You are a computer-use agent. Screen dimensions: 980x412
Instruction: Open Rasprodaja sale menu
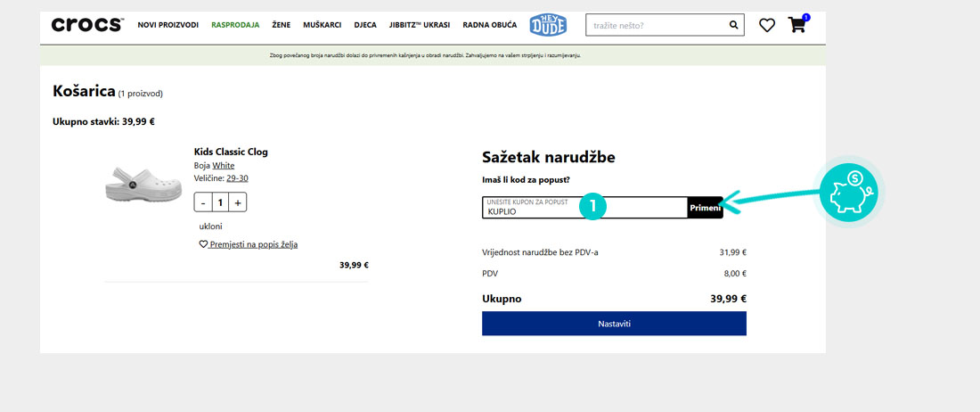point(235,26)
